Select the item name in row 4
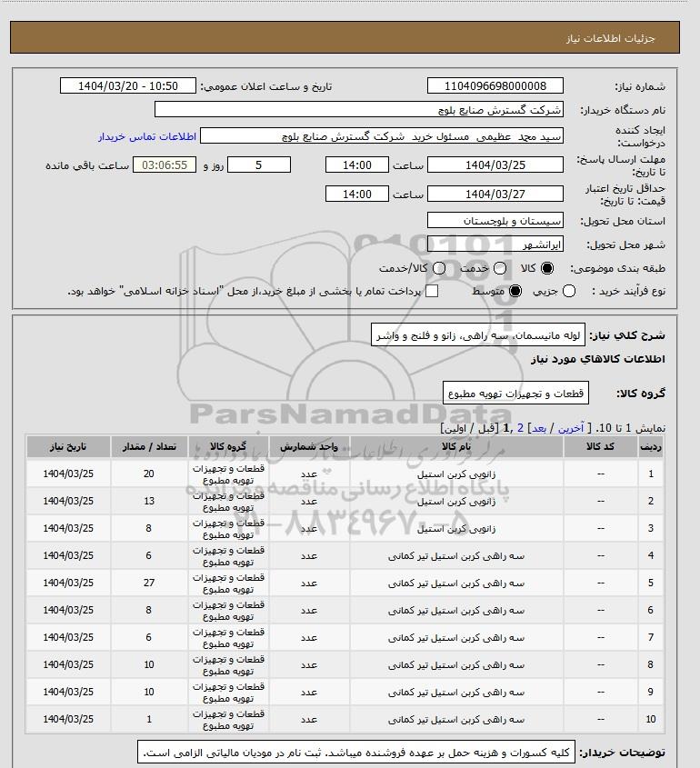Image resolution: width=700 pixels, height=768 pixels. [x=456, y=556]
